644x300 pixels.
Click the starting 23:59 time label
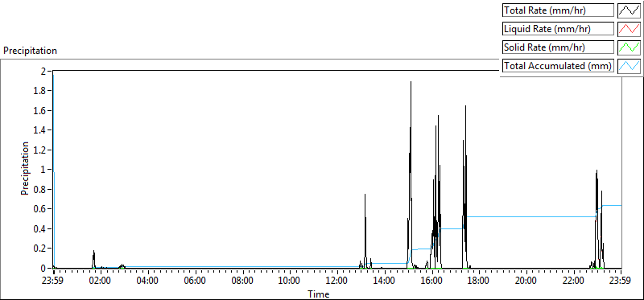(x=53, y=282)
